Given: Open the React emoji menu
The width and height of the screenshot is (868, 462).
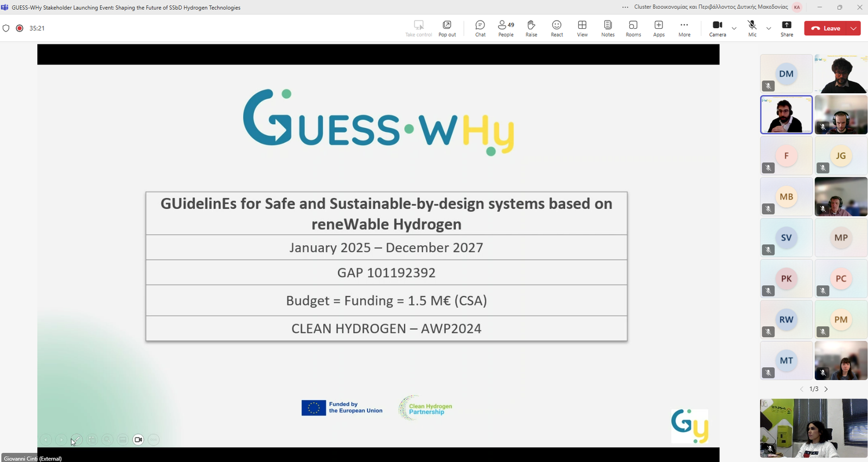Looking at the screenshot, I should pyautogui.click(x=557, y=28).
